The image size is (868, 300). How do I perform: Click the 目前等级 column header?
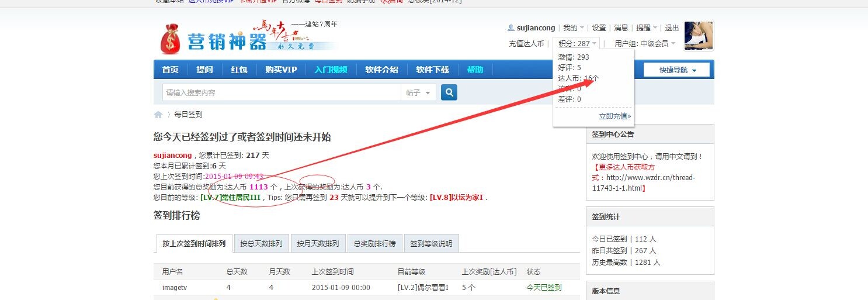point(411,272)
